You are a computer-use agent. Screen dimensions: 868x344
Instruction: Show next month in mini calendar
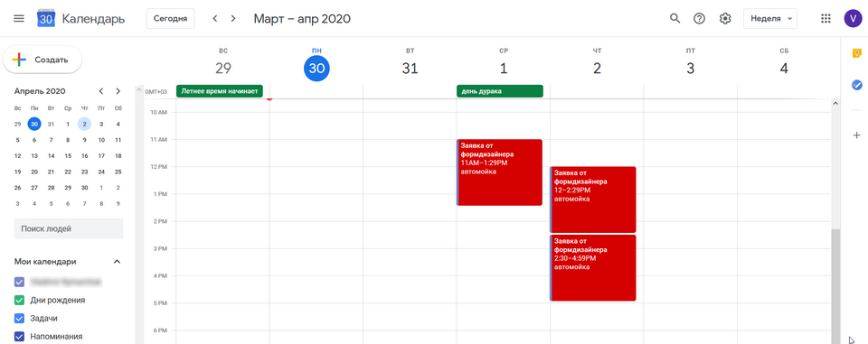[118, 91]
